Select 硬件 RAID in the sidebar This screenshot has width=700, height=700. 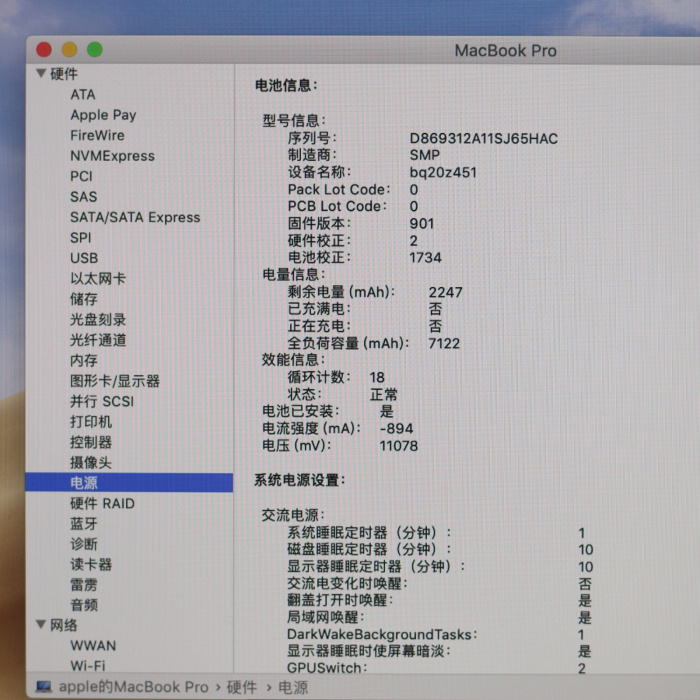103,504
